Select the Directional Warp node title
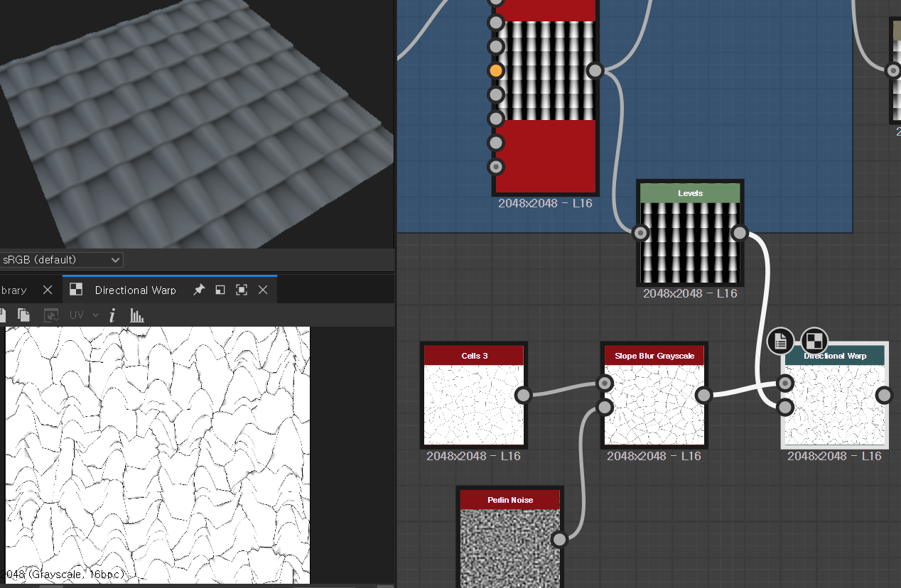The width and height of the screenshot is (901, 588). pyautogui.click(x=835, y=356)
